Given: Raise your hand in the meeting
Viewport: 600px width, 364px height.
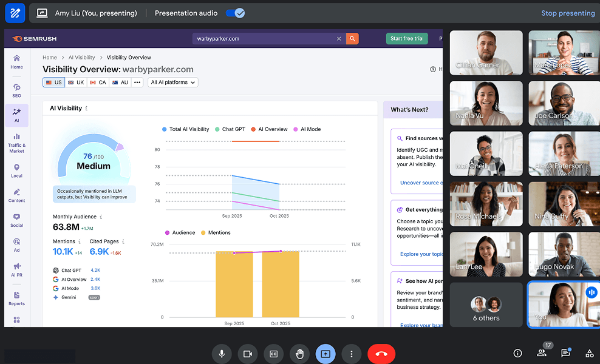Looking at the screenshot, I should (x=299, y=353).
